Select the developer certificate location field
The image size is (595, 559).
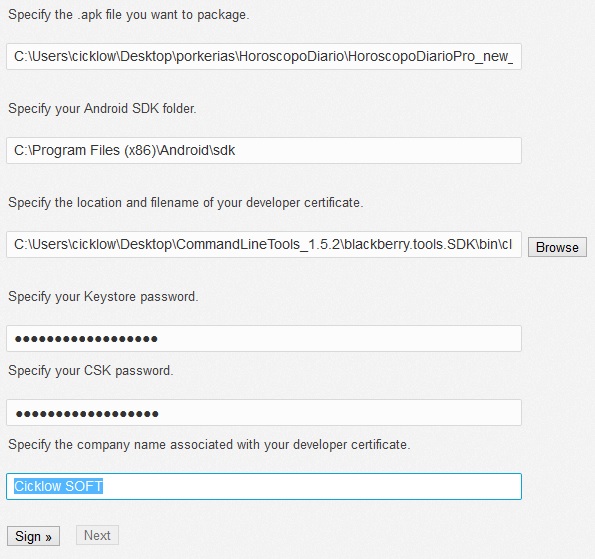point(264,244)
